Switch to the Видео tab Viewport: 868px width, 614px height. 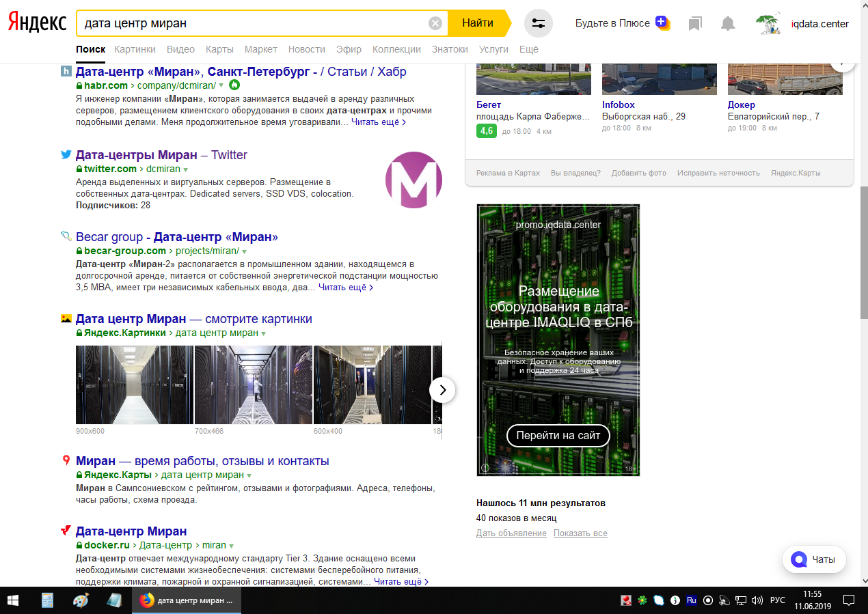[x=180, y=49]
